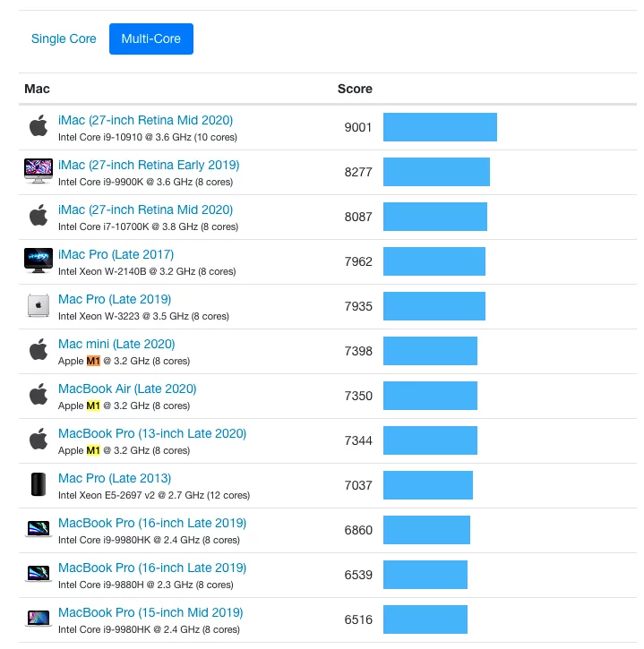Click score value 6860
The height and width of the screenshot is (649, 644).
pos(358,530)
